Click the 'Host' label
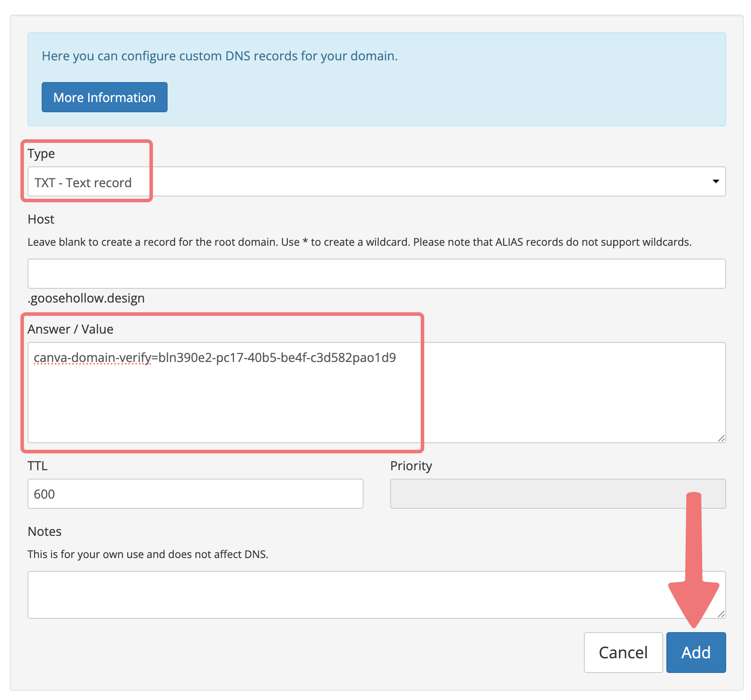 tap(41, 219)
